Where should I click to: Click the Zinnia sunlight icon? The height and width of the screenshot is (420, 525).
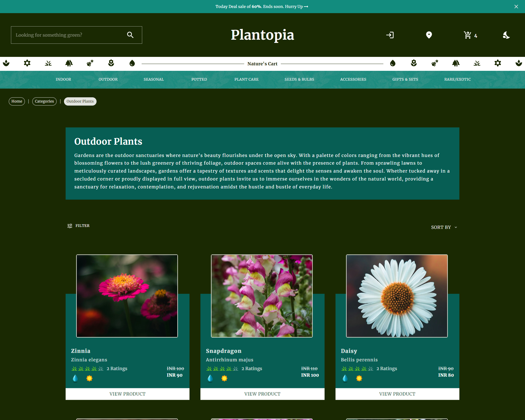(x=89, y=378)
